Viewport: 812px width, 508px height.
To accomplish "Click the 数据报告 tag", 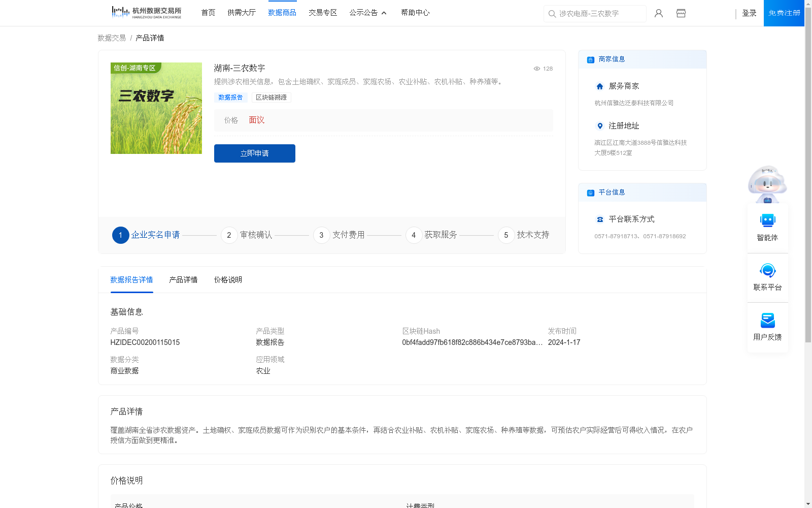I will point(230,98).
